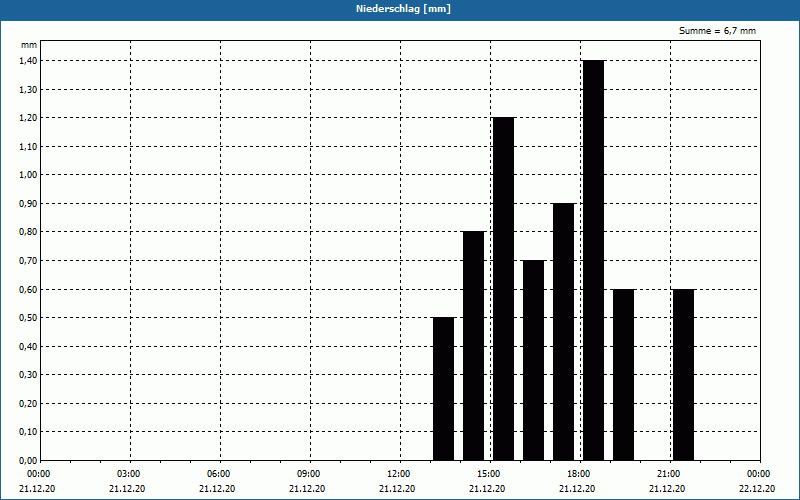Image resolution: width=800 pixels, height=500 pixels.
Task: Click the 15:00 time label on the x-axis
Action: coord(488,474)
